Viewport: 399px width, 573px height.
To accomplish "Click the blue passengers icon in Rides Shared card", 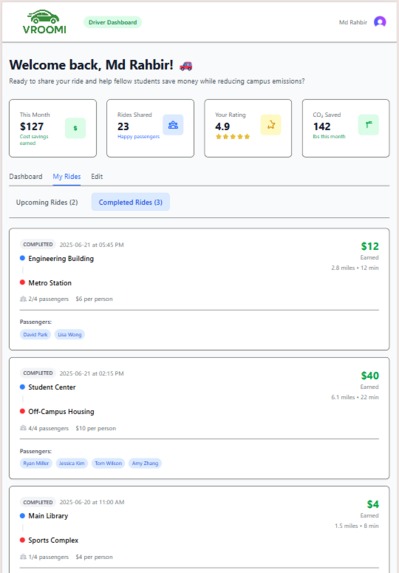I will 173,125.
